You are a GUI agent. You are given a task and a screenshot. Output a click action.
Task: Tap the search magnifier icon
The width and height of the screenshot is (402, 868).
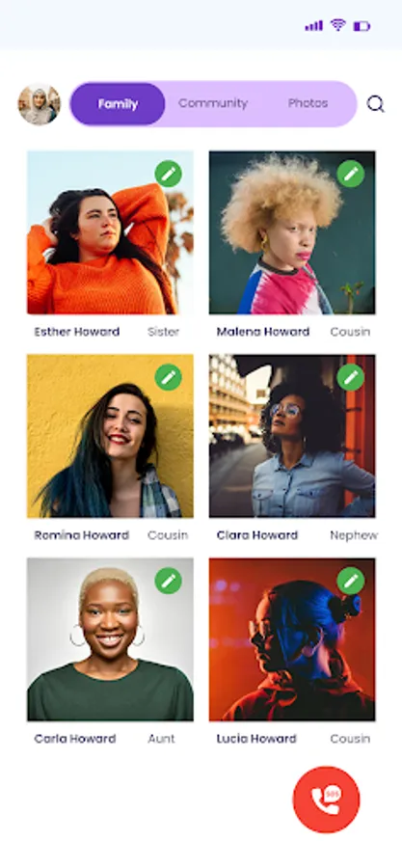coord(375,103)
